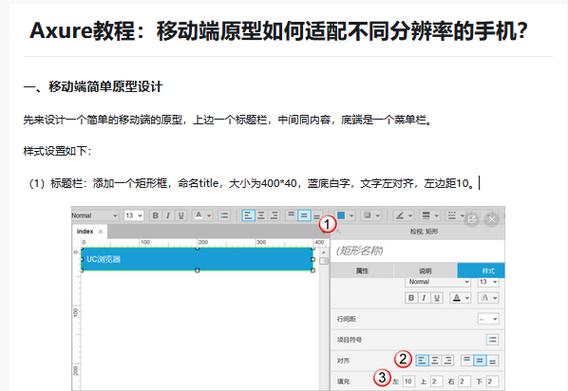
Task: Click the image enlarge overlay button
Action: pyautogui.click(x=471, y=219)
